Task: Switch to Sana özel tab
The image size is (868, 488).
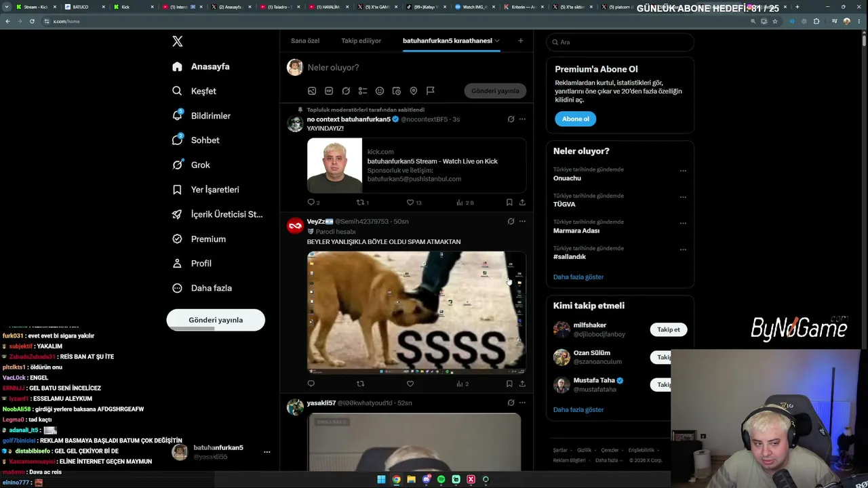Action: 305,41
